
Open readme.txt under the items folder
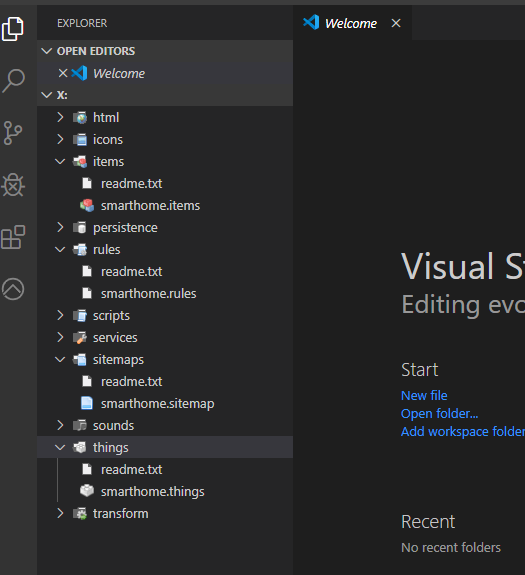pos(132,184)
